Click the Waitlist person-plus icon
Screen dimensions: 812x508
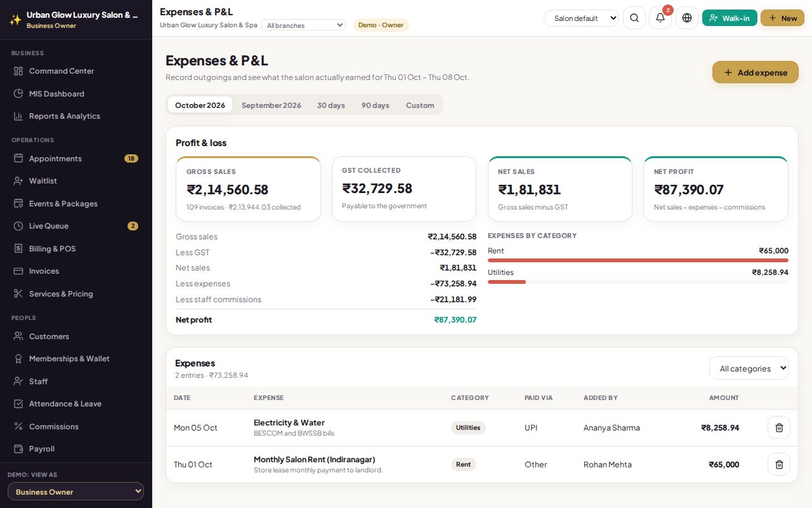click(18, 181)
